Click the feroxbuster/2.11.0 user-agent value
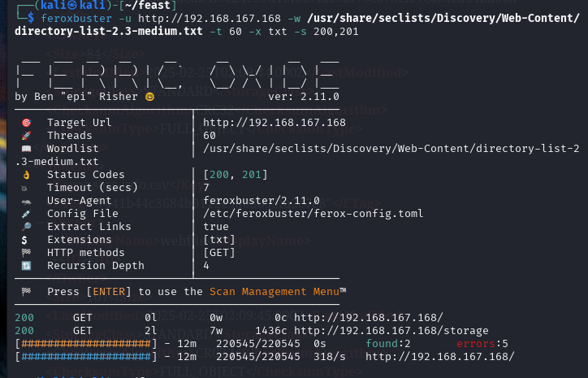The image size is (588, 378). [x=262, y=201]
